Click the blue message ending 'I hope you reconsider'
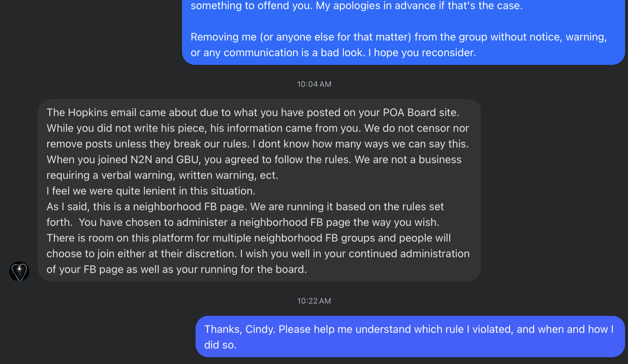This screenshot has width=628, height=364. click(x=403, y=32)
